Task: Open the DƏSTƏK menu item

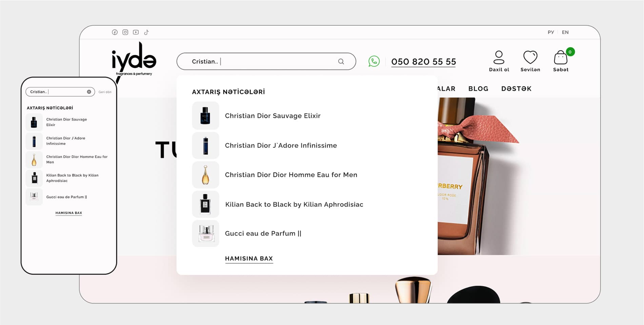Action: tap(516, 89)
